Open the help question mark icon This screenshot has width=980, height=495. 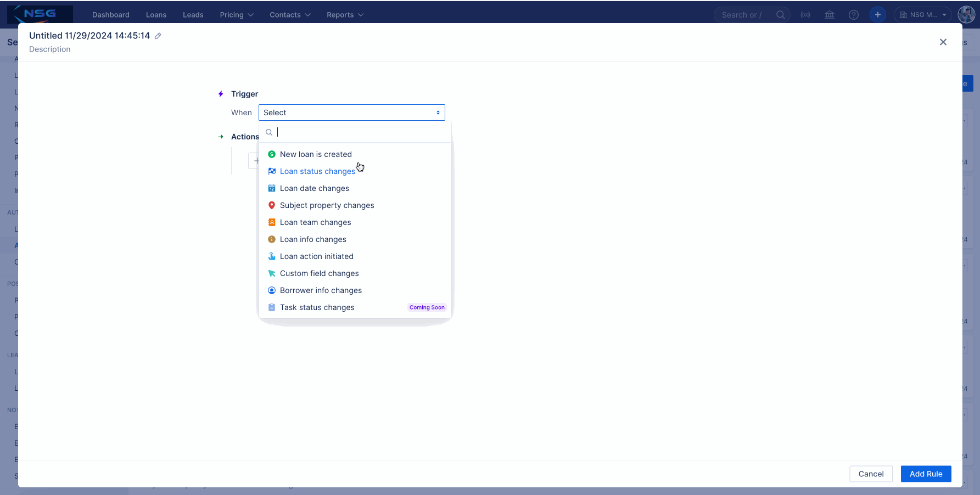[854, 15]
